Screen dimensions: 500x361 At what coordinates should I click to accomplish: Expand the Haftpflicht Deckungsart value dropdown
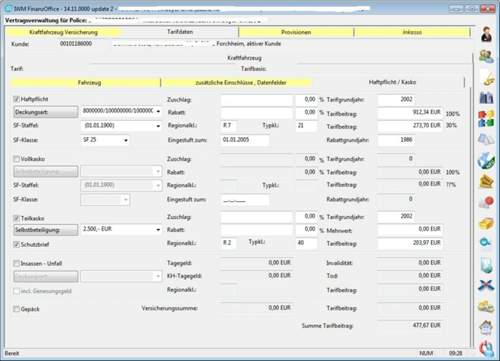click(x=158, y=111)
